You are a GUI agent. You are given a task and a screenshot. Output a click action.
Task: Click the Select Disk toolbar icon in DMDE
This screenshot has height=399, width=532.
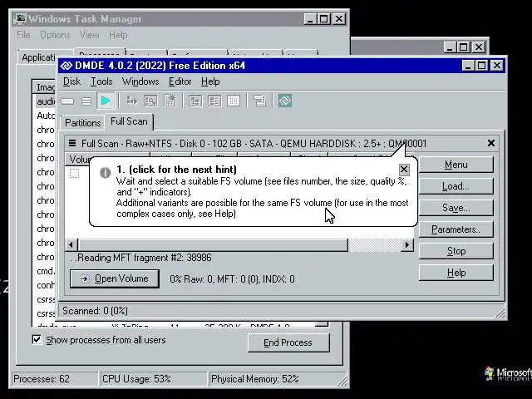coord(67,101)
